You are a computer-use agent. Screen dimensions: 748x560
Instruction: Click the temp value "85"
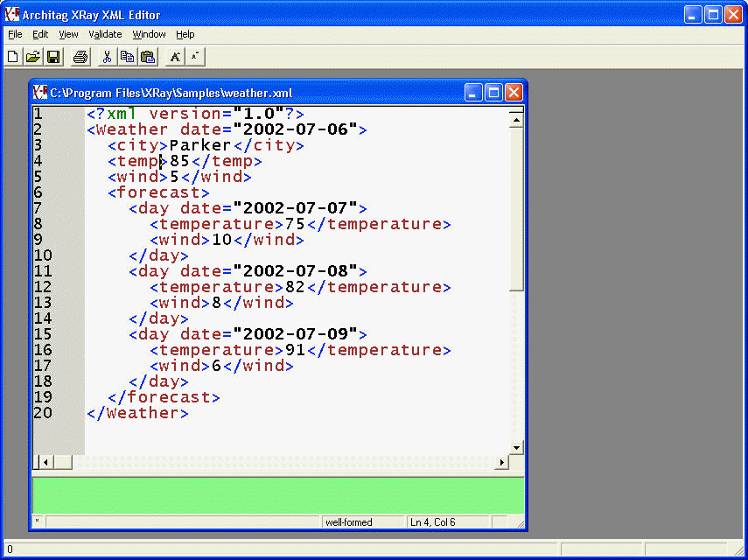point(179,161)
